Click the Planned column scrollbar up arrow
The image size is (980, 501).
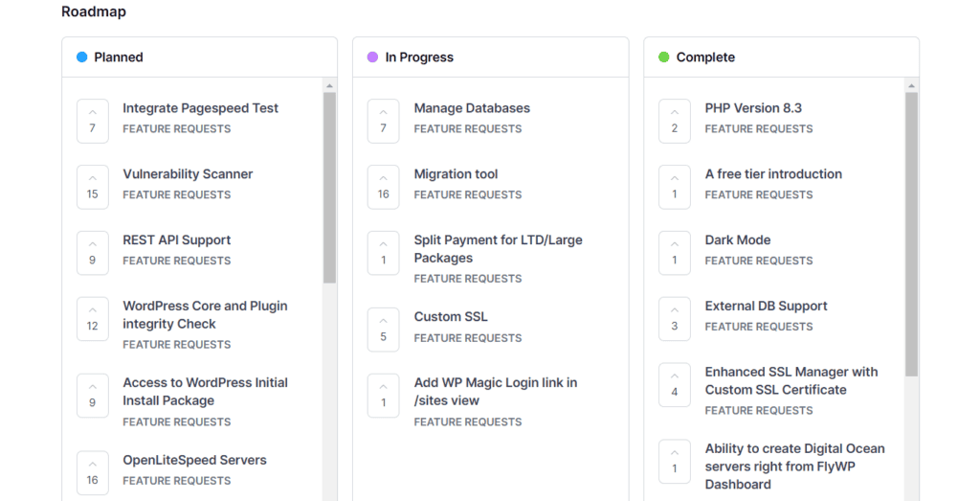(329, 85)
